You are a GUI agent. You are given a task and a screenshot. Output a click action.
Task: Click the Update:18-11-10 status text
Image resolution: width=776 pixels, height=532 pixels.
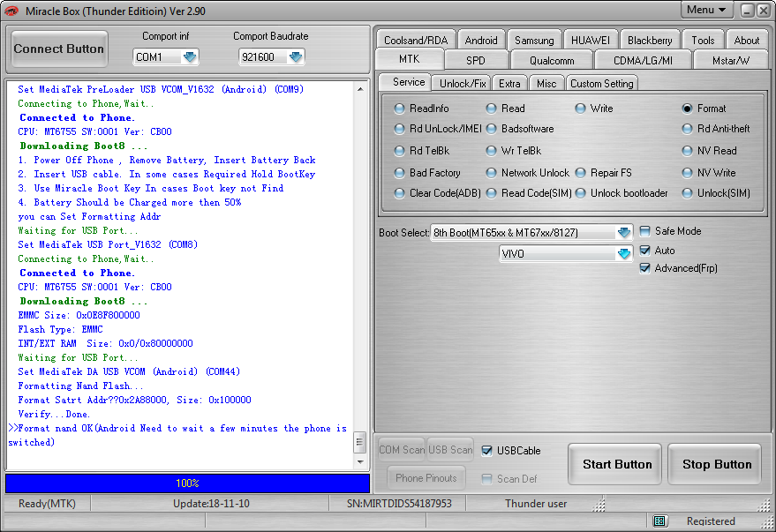coord(211,503)
